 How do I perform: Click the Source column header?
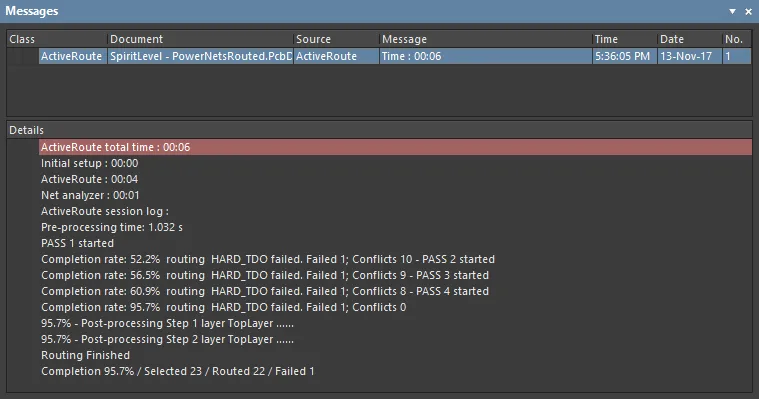point(336,39)
